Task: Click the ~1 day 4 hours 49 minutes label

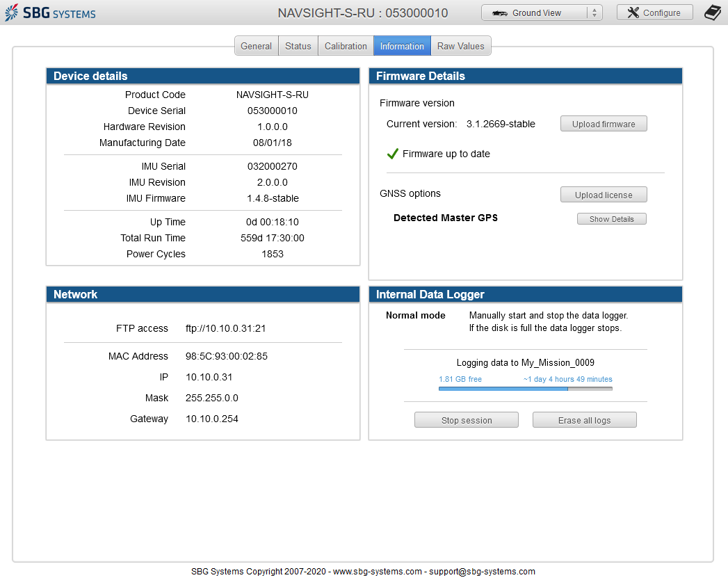Action: tap(568, 380)
